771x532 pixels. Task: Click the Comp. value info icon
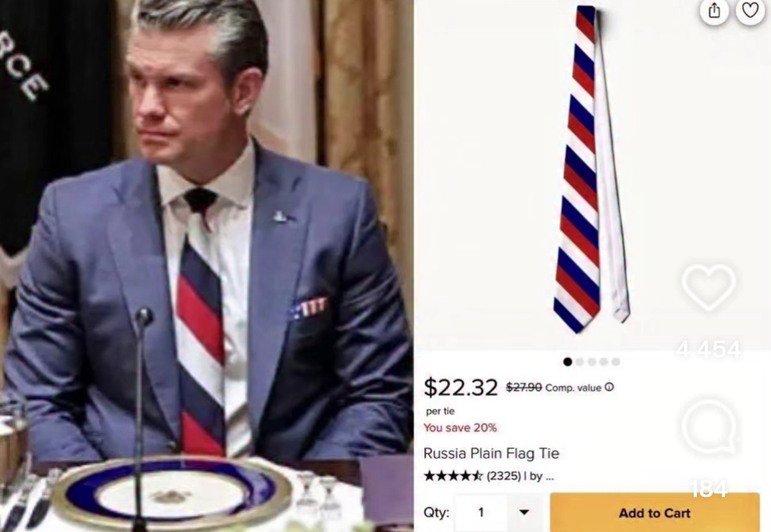(x=609, y=387)
